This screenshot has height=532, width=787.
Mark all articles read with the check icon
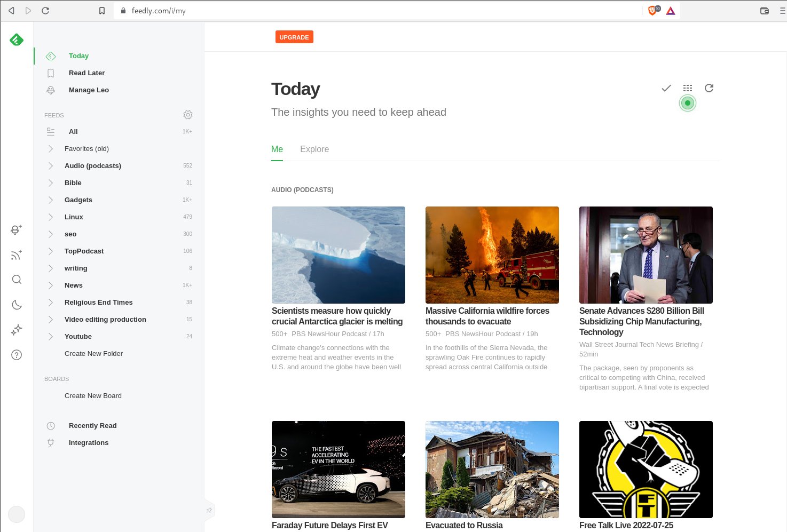tap(666, 88)
